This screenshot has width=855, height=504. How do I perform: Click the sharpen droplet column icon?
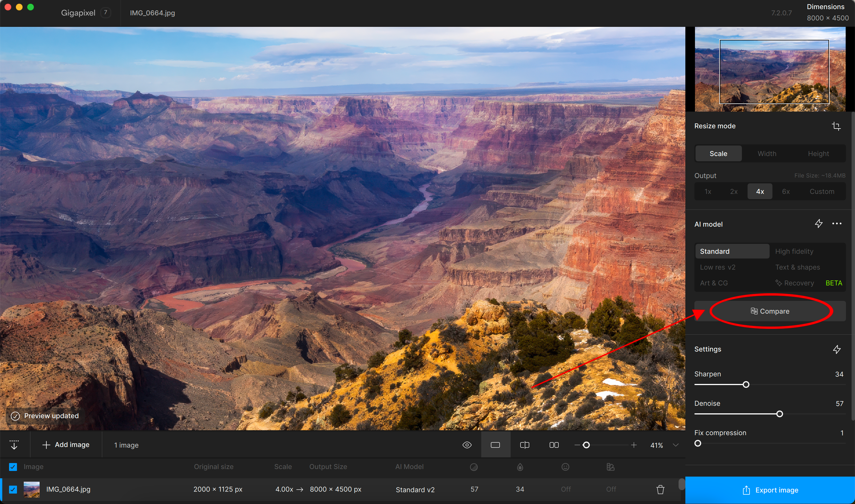(x=520, y=467)
